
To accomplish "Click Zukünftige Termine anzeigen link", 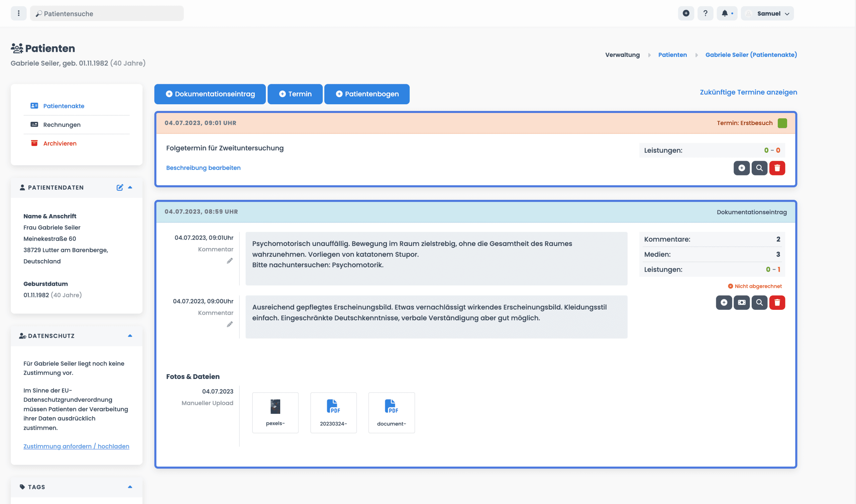I will tap(748, 92).
